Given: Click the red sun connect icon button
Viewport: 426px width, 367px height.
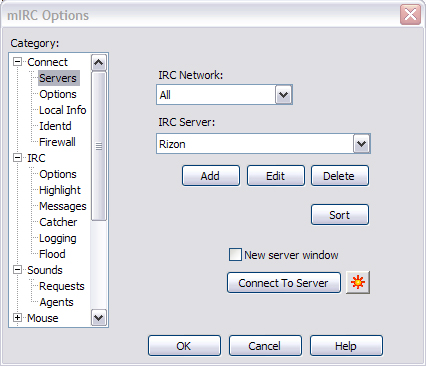Looking at the screenshot, I should (x=358, y=283).
